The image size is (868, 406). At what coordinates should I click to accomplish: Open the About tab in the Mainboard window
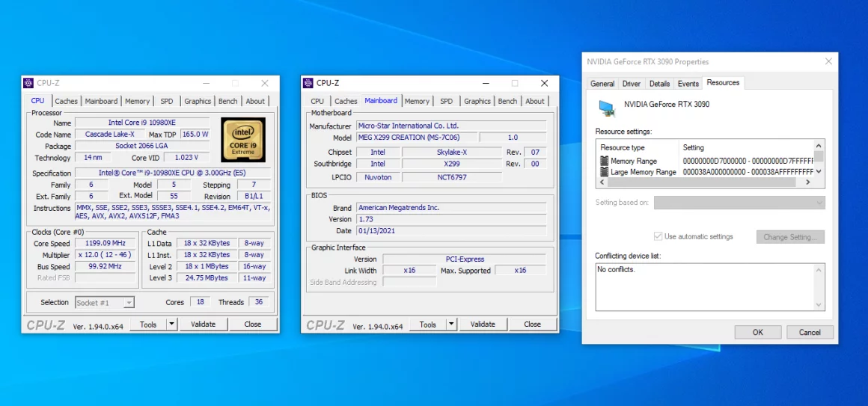click(x=535, y=101)
